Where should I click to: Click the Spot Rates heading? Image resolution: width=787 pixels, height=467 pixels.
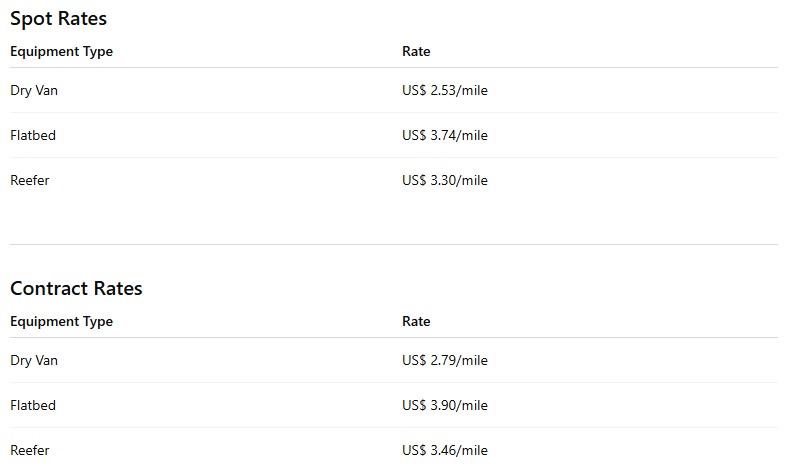58,19
